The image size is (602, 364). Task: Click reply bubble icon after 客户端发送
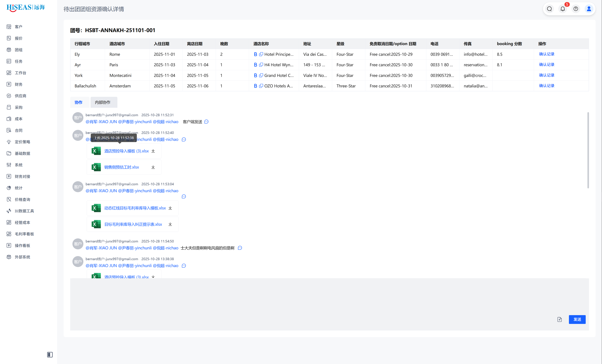pyautogui.click(x=206, y=122)
